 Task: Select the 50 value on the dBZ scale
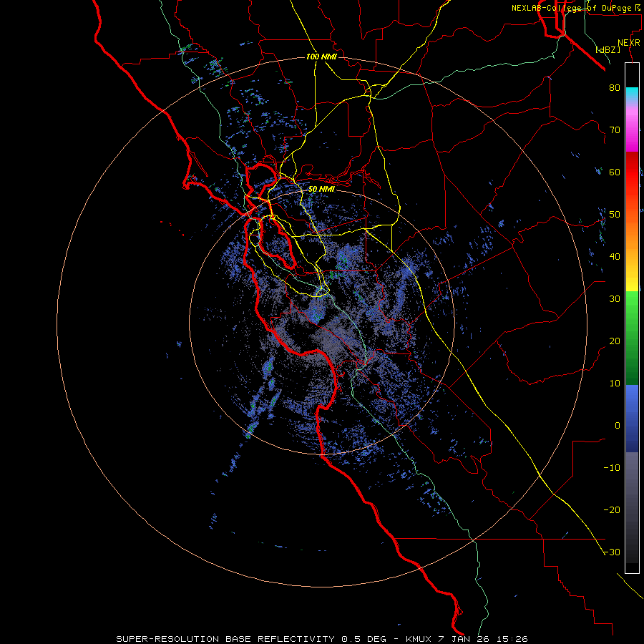coord(615,215)
